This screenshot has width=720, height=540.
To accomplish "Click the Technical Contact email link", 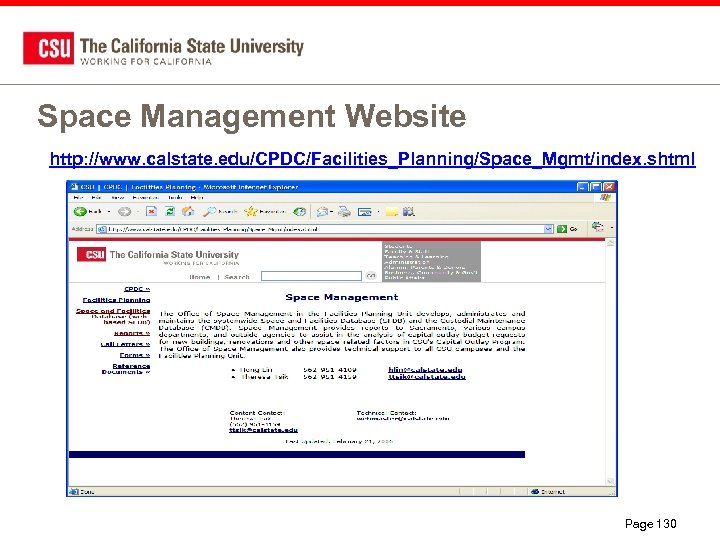I will pyautogui.click(x=403, y=418).
